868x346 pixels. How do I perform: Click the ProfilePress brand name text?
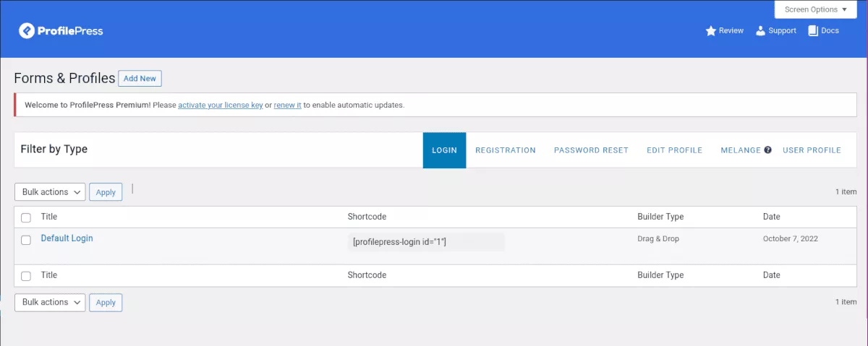point(72,31)
